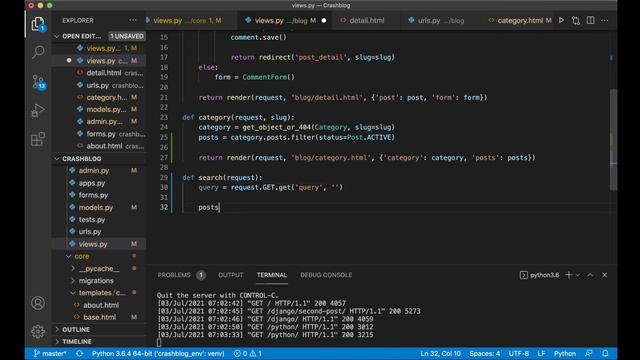Open the Run and Debug view
Screen dimensions: 640x360
[38, 110]
